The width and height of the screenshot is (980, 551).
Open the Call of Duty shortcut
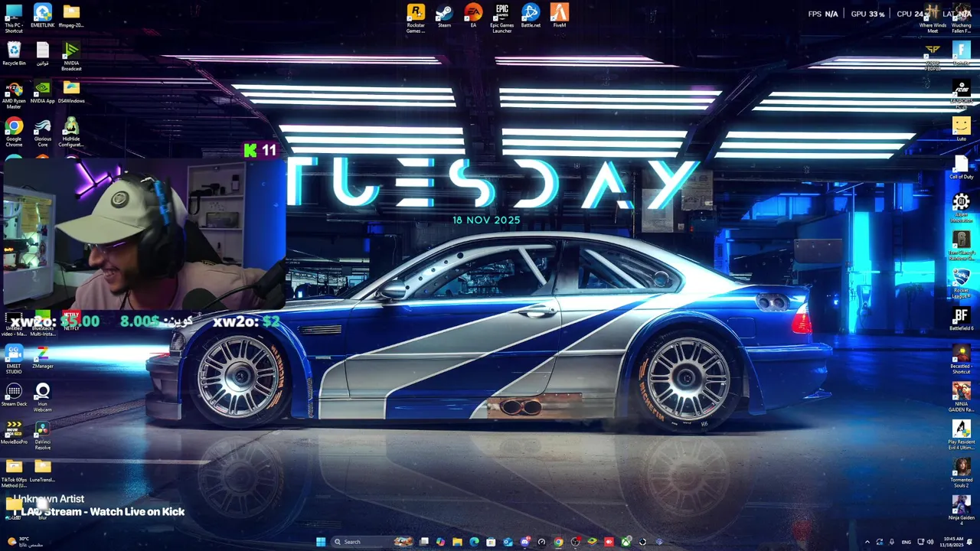pyautogui.click(x=961, y=167)
